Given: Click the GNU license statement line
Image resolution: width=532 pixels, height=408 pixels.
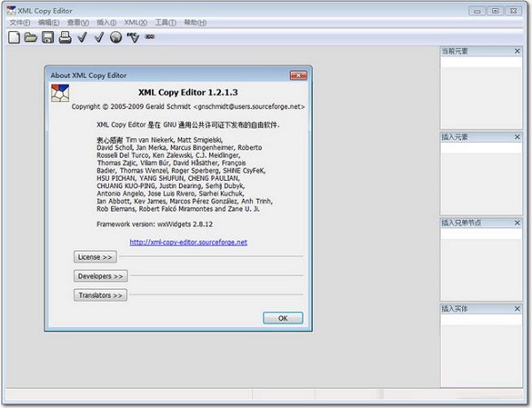Looking at the screenshot, I should pos(188,125).
